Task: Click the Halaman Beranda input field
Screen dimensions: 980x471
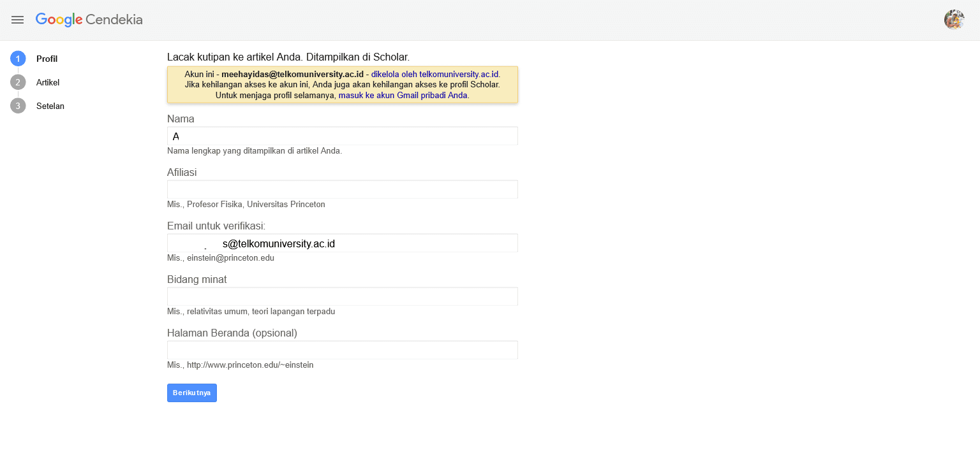Action: click(343, 350)
